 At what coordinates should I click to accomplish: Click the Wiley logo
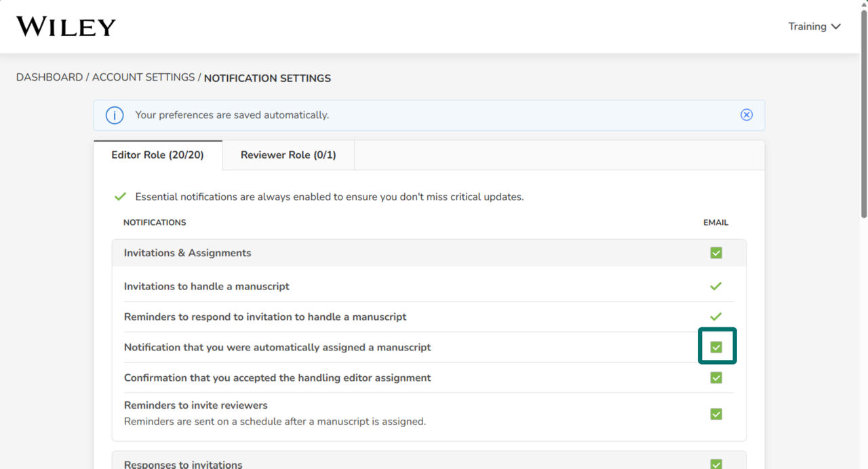tap(66, 26)
